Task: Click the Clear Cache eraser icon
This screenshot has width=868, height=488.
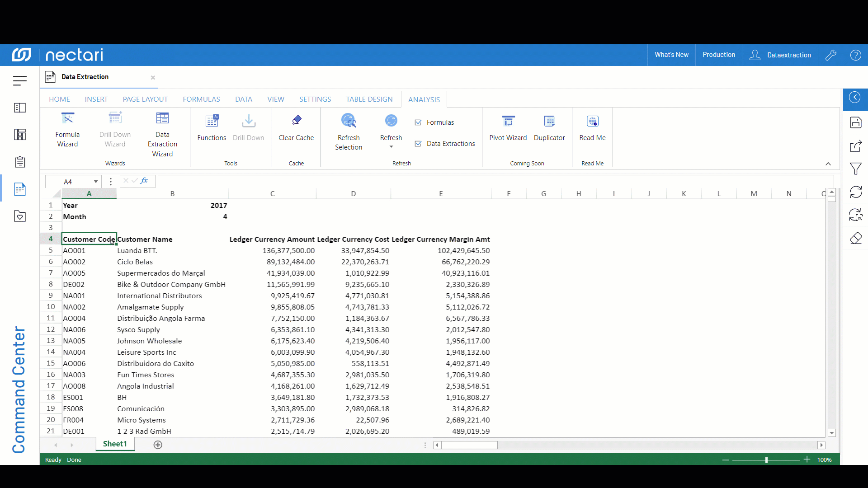Action: tap(296, 120)
